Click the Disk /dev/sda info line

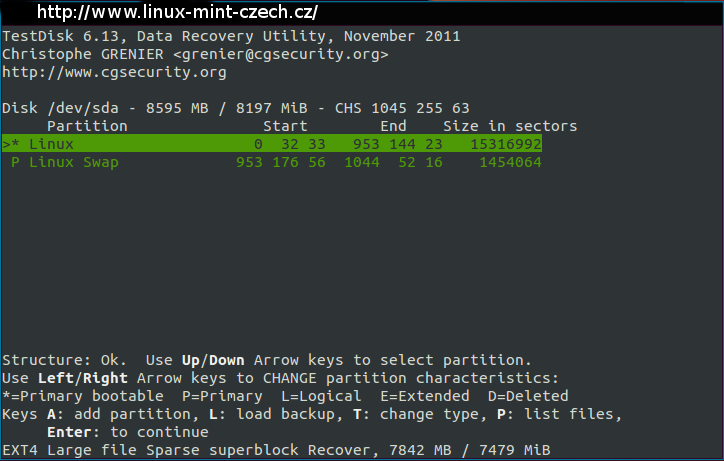pos(235,108)
